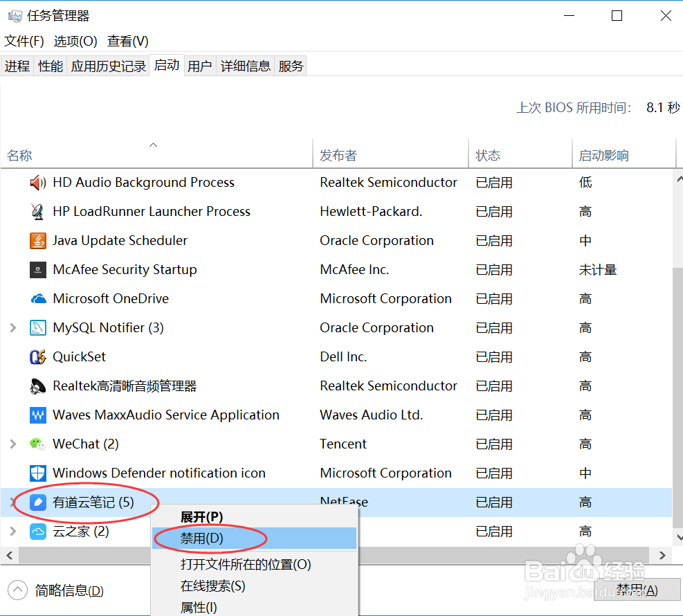Click the Waves Audio Ltd. publisher cell
683x616 pixels.
click(x=371, y=415)
